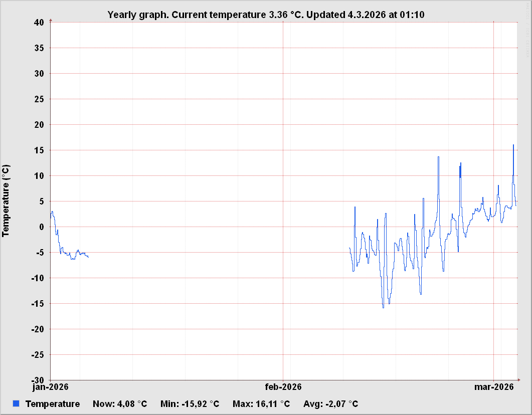Viewport: 532px width, 415px height.
Task: Click the Temperature (°C) y-axis title
Action: (6, 200)
